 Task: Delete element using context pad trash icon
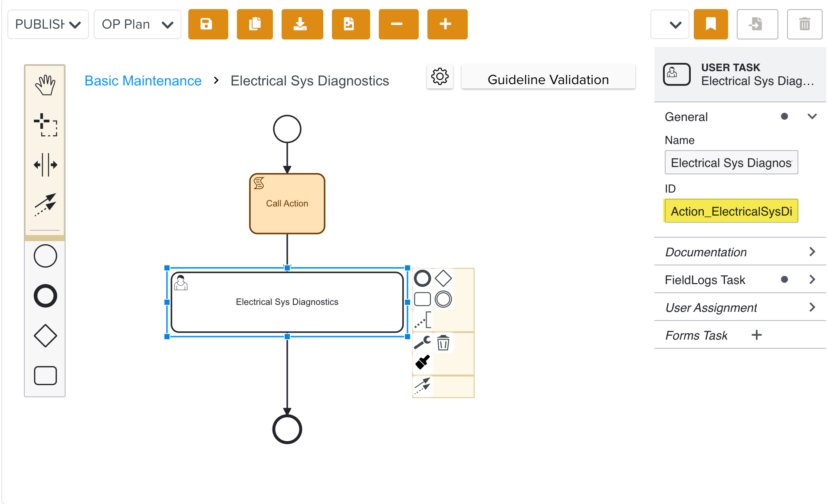tap(443, 343)
